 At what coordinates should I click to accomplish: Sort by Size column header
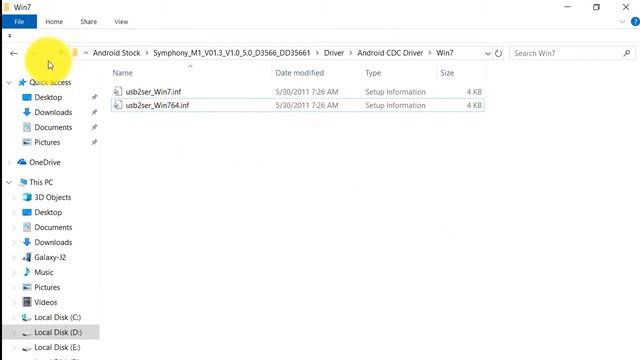[447, 73]
